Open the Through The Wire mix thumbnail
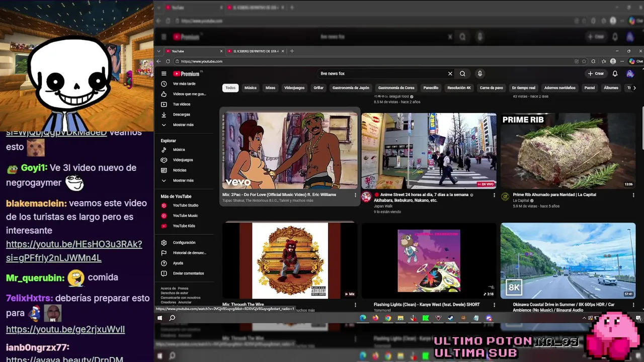 [x=290, y=260]
